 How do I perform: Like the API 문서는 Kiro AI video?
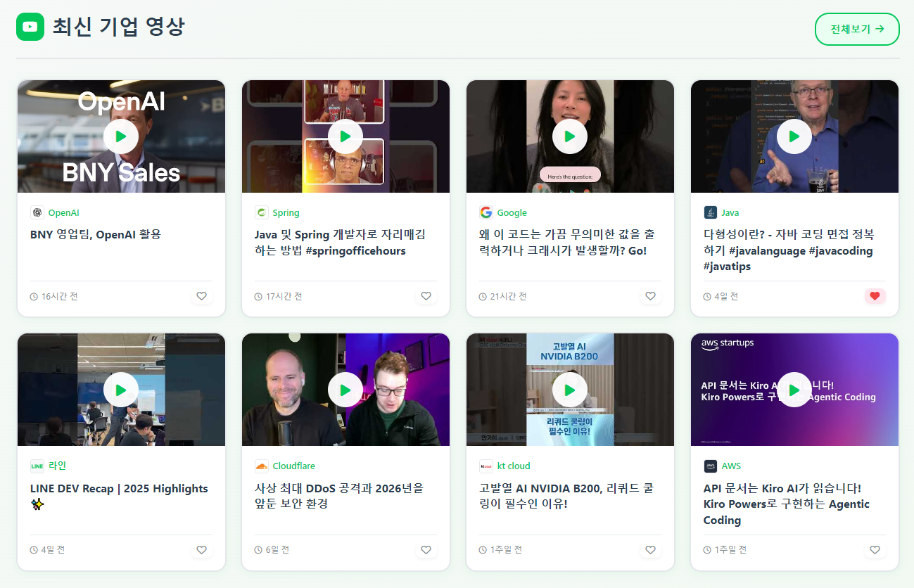875,549
